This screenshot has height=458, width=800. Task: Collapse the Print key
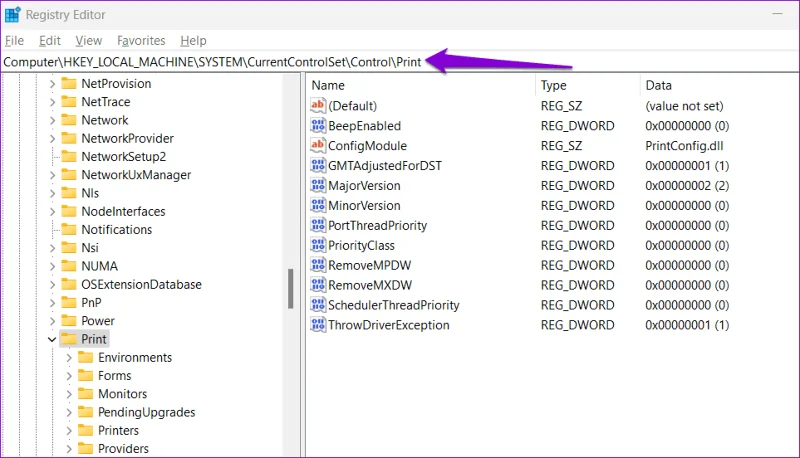(52, 339)
